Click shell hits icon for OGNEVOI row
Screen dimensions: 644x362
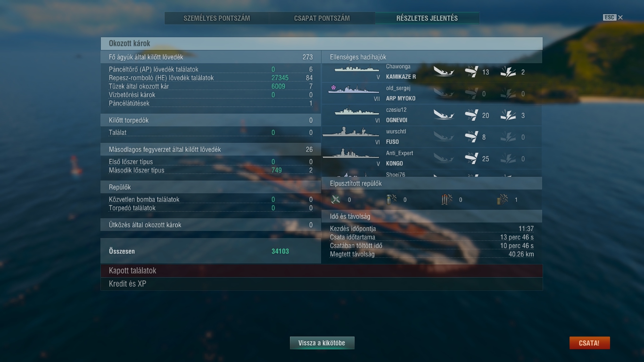[x=471, y=115]
